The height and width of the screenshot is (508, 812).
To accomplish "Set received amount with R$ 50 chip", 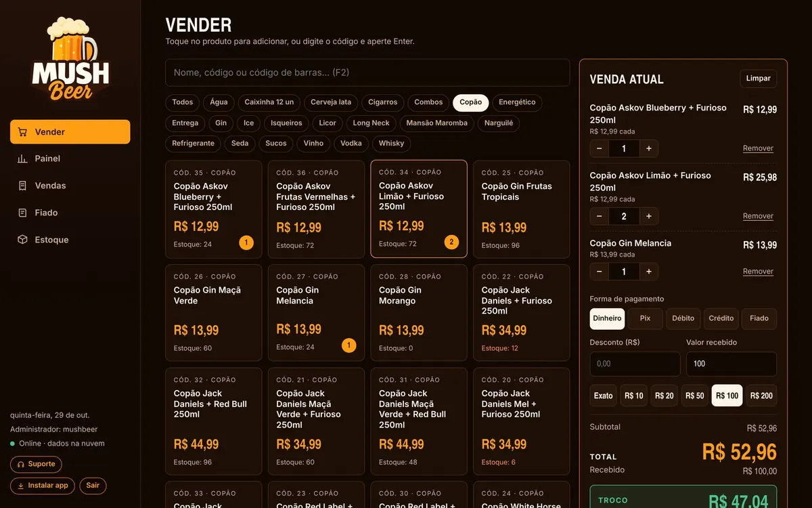I will click(695, 396).
